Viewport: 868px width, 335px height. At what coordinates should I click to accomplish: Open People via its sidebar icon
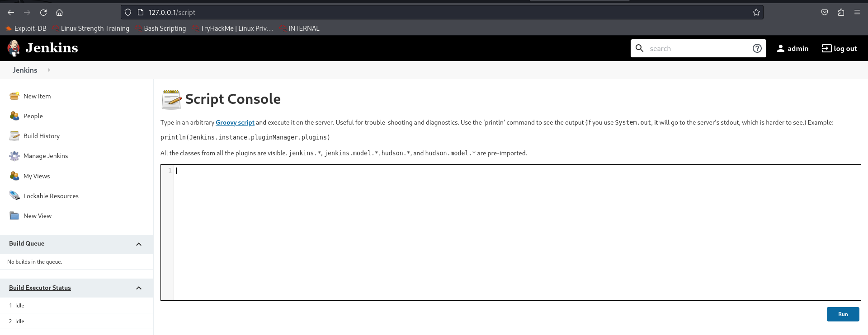tap(14, 116)
